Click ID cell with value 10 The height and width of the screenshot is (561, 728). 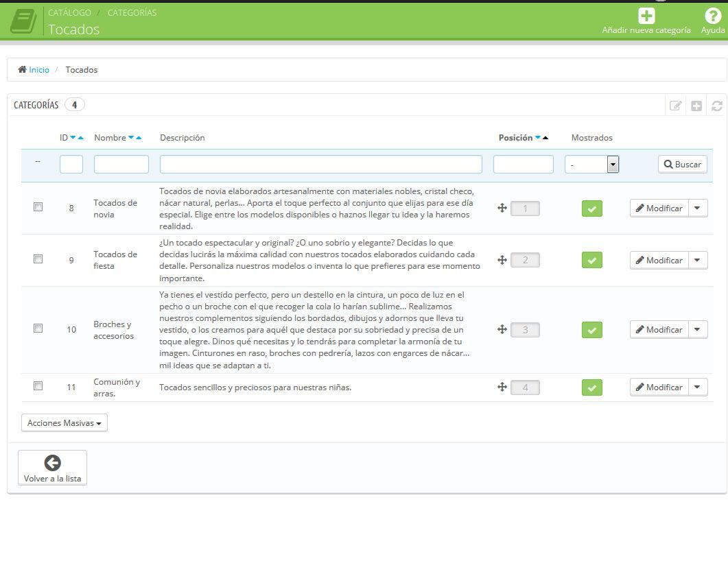coord(71,329)
